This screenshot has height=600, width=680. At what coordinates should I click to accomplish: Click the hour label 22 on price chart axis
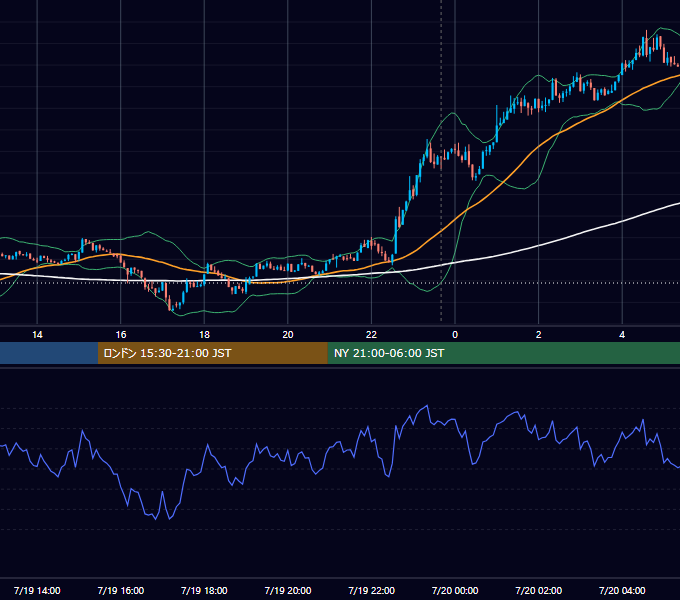click(371, 335)
